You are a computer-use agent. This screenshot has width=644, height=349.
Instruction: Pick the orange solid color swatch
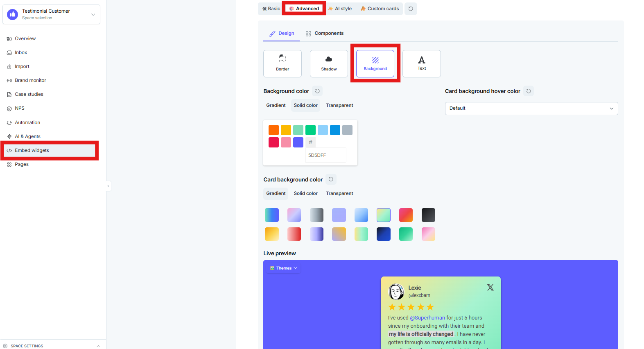point(273,130)
